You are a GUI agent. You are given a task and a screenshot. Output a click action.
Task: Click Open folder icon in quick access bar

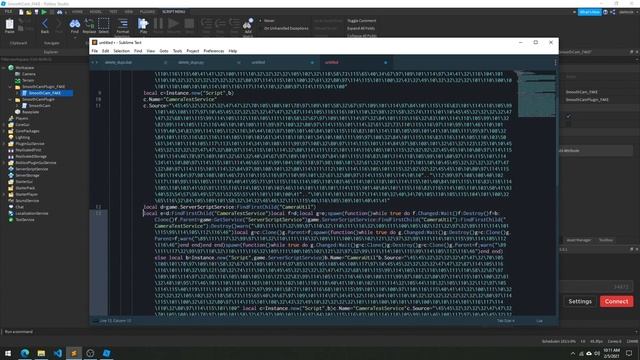[x=29, y=12]
